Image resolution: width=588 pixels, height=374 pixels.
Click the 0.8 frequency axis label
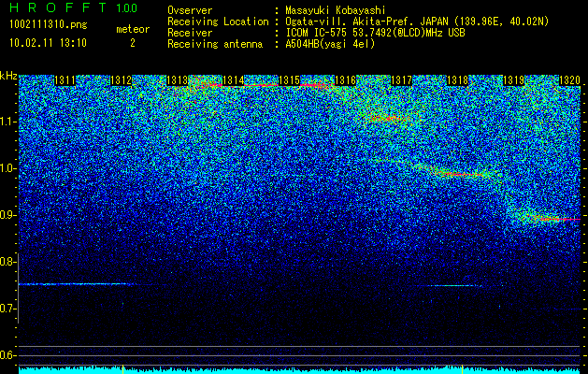(7, 262)
